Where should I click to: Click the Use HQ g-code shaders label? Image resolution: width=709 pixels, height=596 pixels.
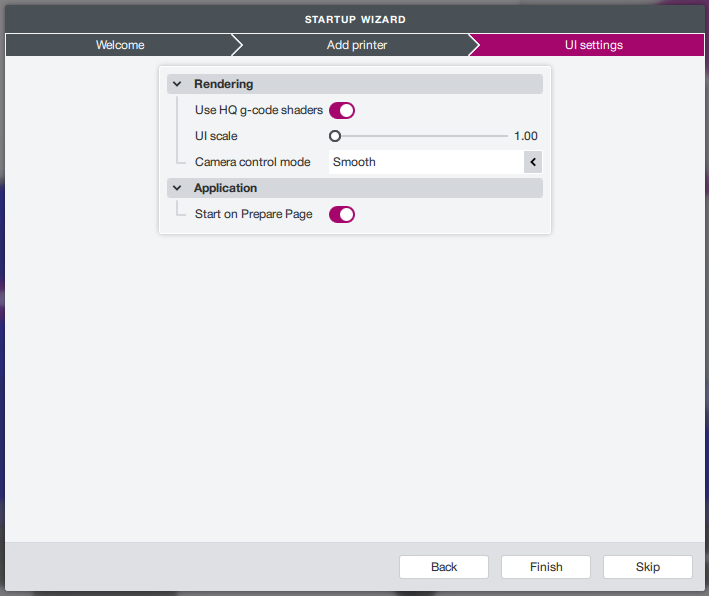pos(259,110)
